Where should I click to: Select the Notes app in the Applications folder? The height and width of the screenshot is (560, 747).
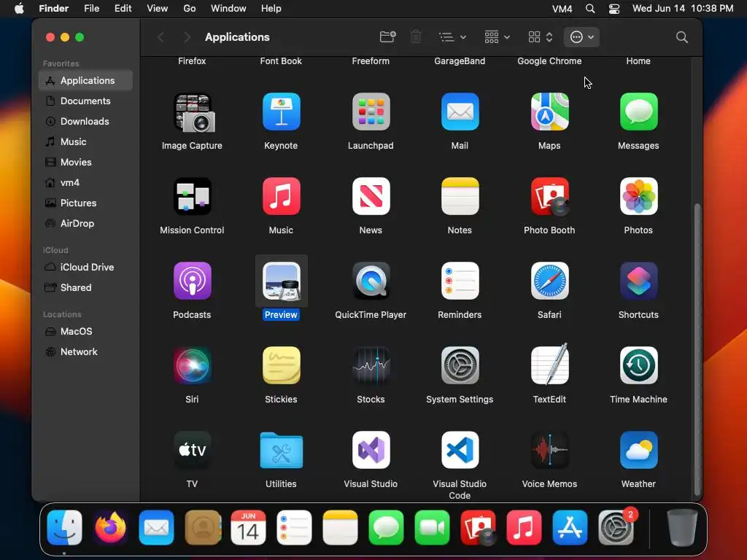460,197
